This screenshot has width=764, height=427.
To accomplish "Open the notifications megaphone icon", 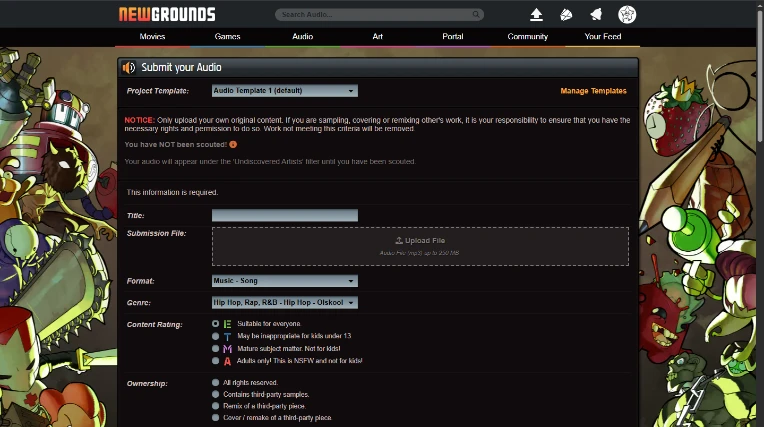I will [x=596, y=15].
